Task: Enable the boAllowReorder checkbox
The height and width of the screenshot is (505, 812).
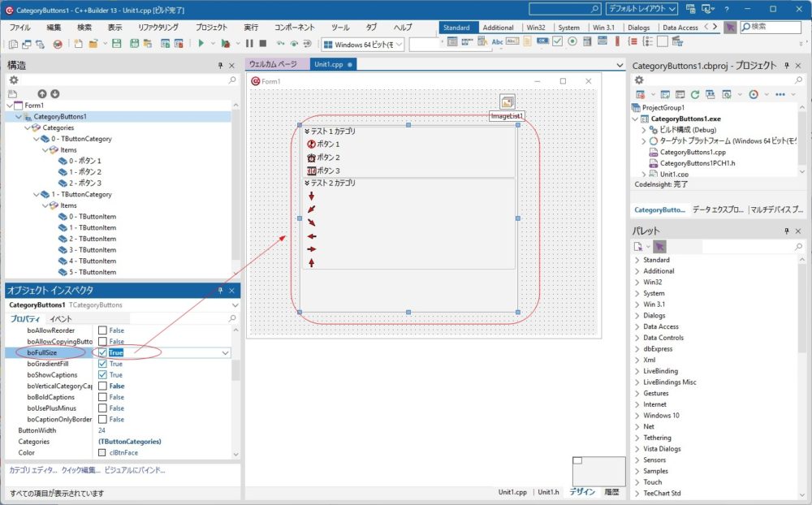Action: (x=102, y=330)
